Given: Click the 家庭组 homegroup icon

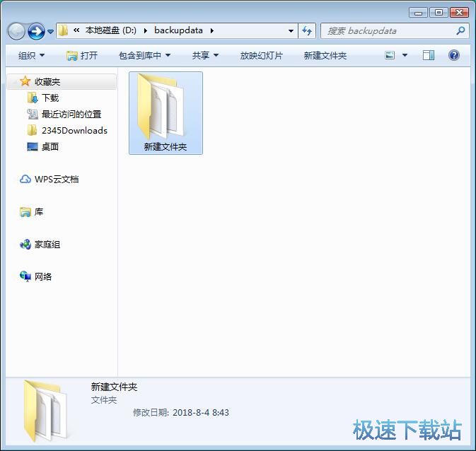Looking at the screenshot, I should coord(25,244).
